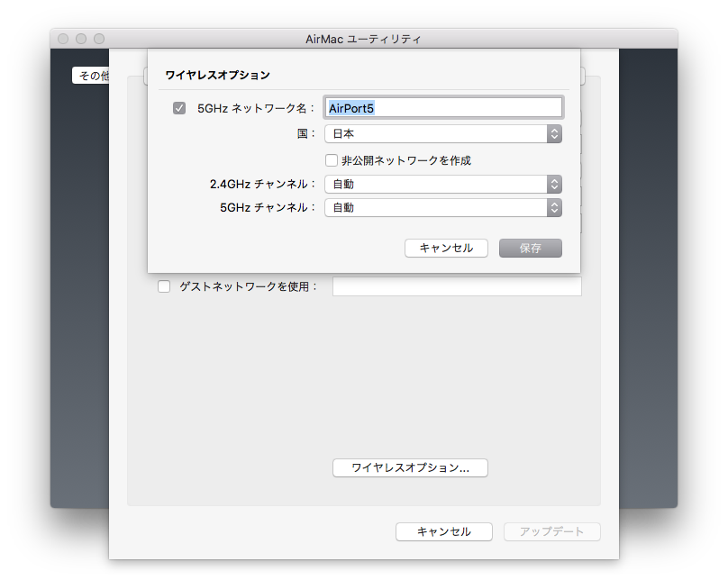Click the その他 button in the AirMac window
Screen dimensions: 728x580
click(x=91, y=75)
